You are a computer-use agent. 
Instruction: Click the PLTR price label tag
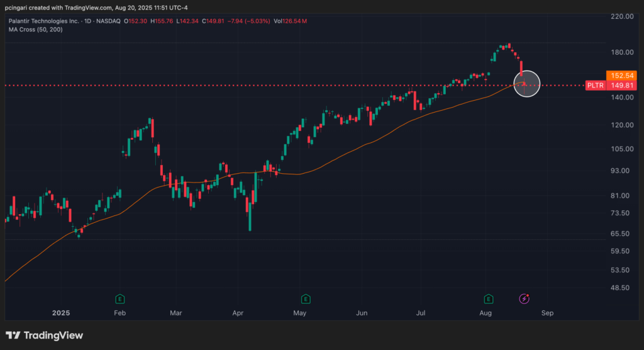(595, 86)
